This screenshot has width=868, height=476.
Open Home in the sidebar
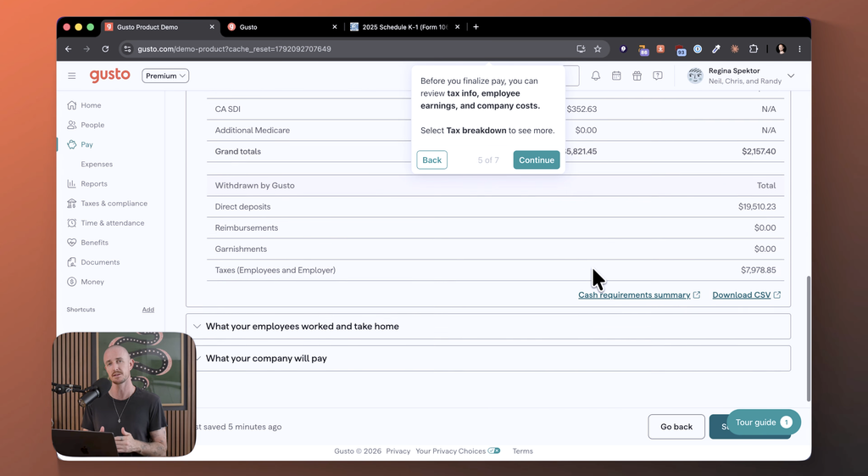pyautogui.click(x=91, y=105)
